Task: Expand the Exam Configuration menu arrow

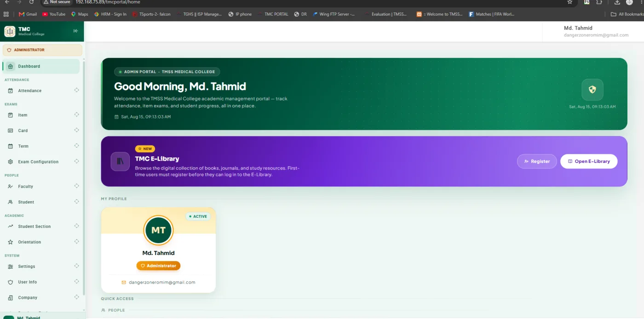Action: pos(76,162)
